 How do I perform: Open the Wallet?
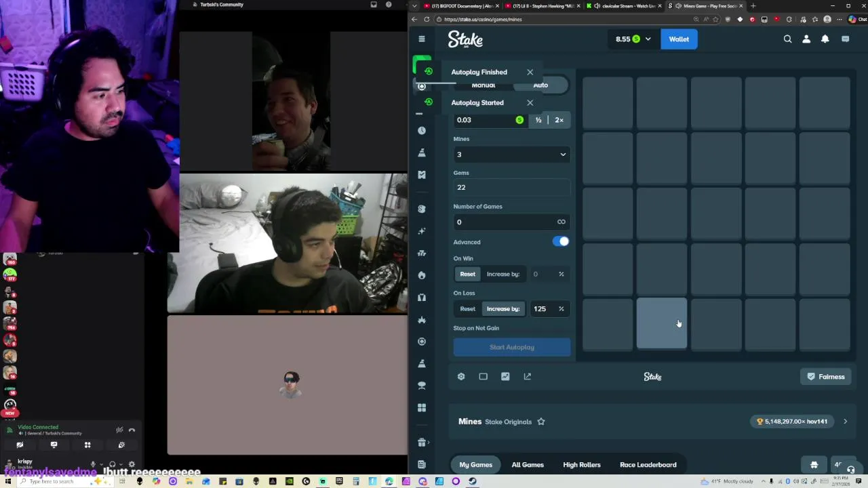(679, 39)
